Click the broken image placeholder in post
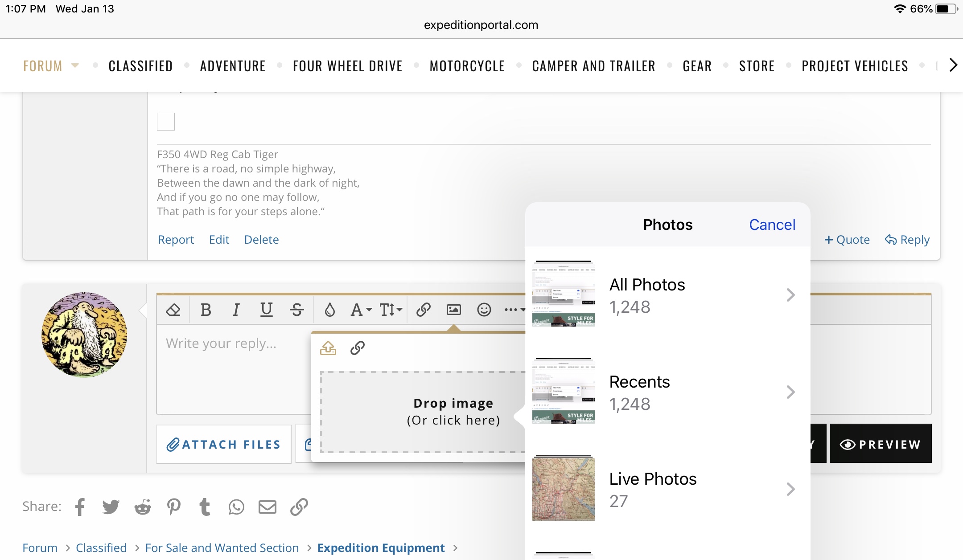Image resolution: width=963 pixels, height=560 pixels. pyautogui.click(x=166, y=122)
